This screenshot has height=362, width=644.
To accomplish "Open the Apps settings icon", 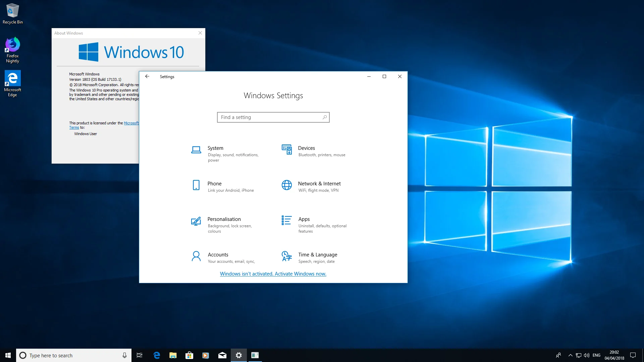I will pyautogui.click(x=287, y=220).
